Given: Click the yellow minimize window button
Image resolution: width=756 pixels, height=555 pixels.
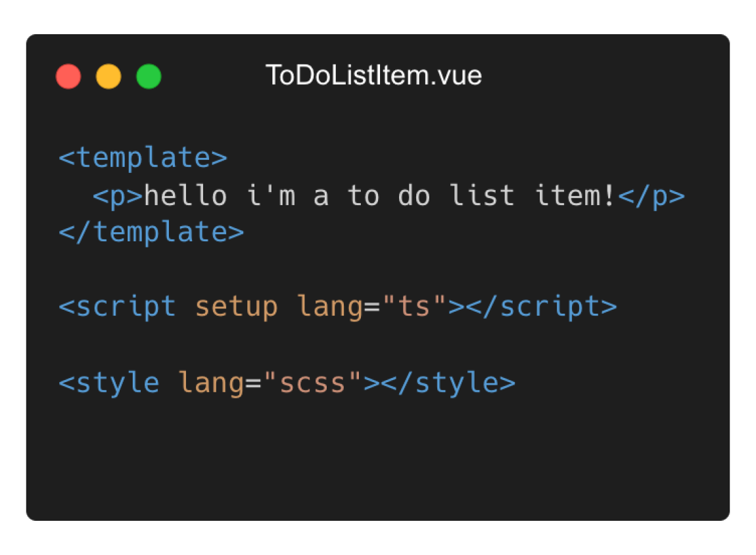Looking at the screenshot, I should coord(108,76).
